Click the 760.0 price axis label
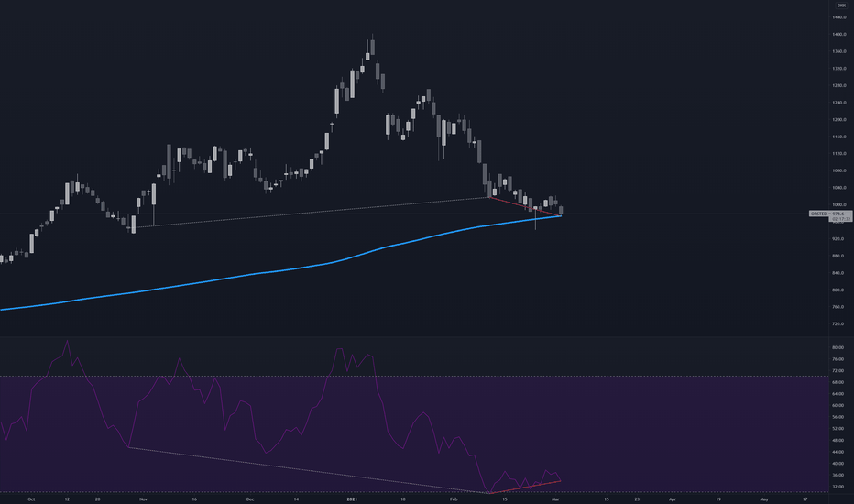 (x=838, y=307)
